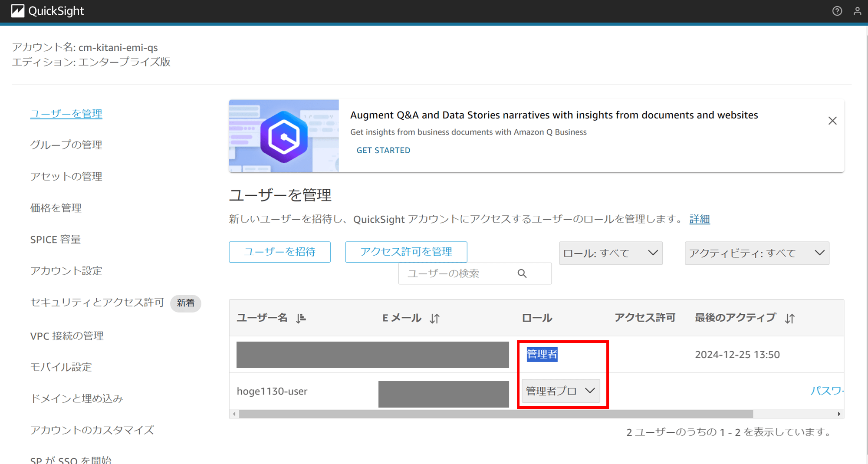Click the 2024-12-25 13:50 last active cell
868x464 pixels.
[x=737, y=355]
